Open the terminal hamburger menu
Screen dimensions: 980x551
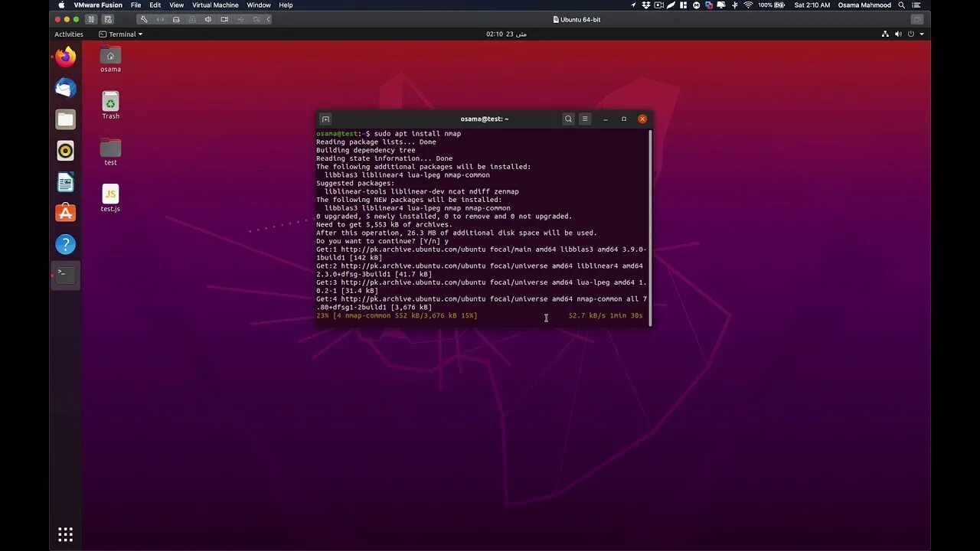click(x=585, y=119)
